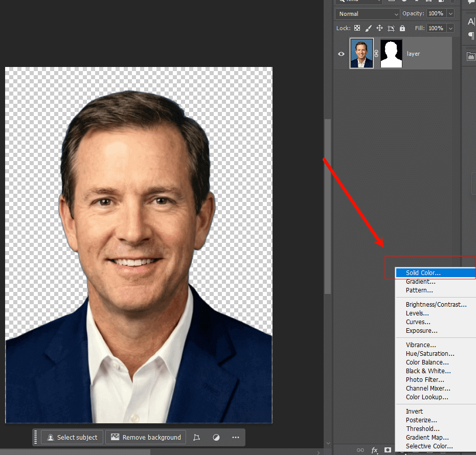476x455 pixels.
Task: Click the Remove background button
Action: pos(145,437)
